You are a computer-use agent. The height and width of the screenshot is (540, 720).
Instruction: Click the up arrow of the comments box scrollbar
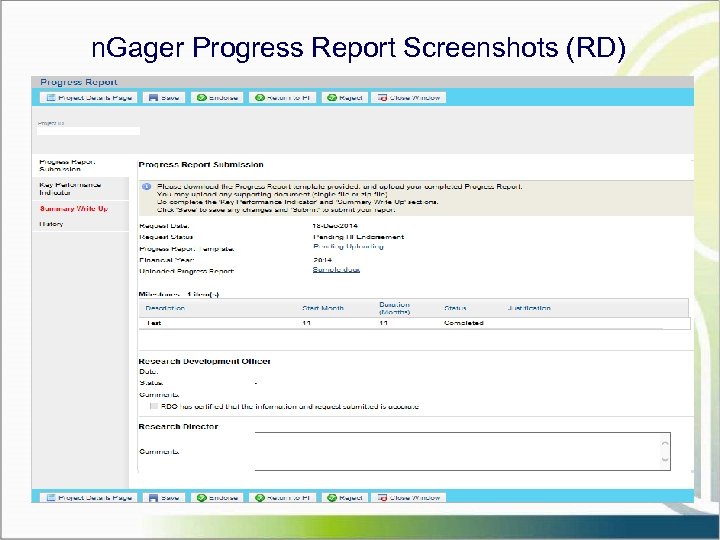tap(665, 444)
